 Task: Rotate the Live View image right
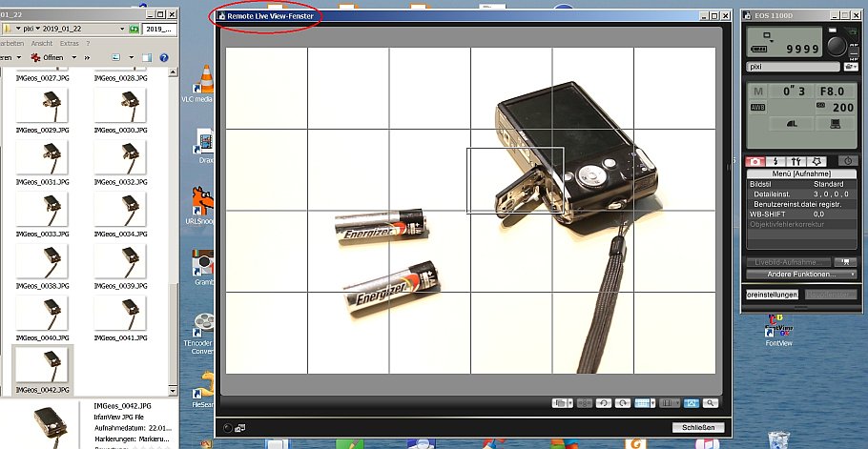(623, 403)
